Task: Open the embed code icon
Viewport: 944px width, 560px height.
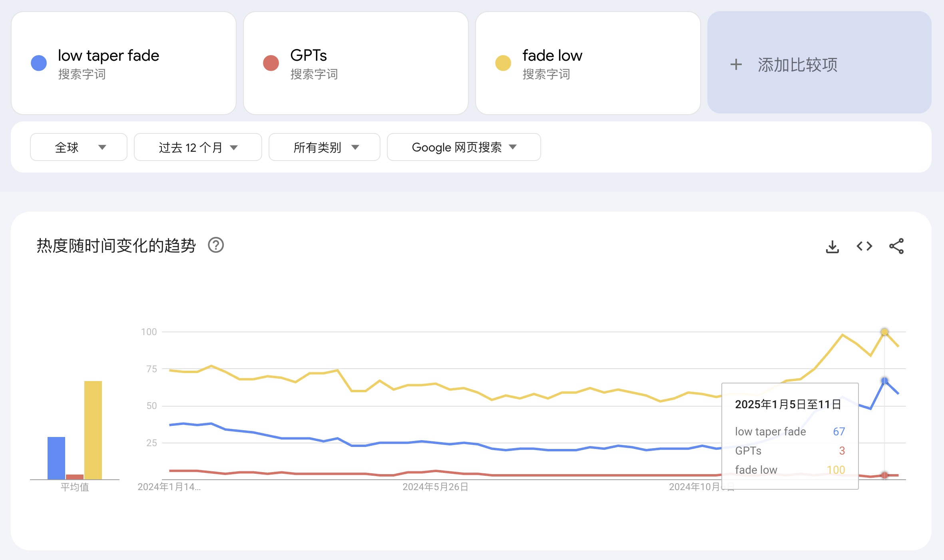Action: [x=864, y=246]
